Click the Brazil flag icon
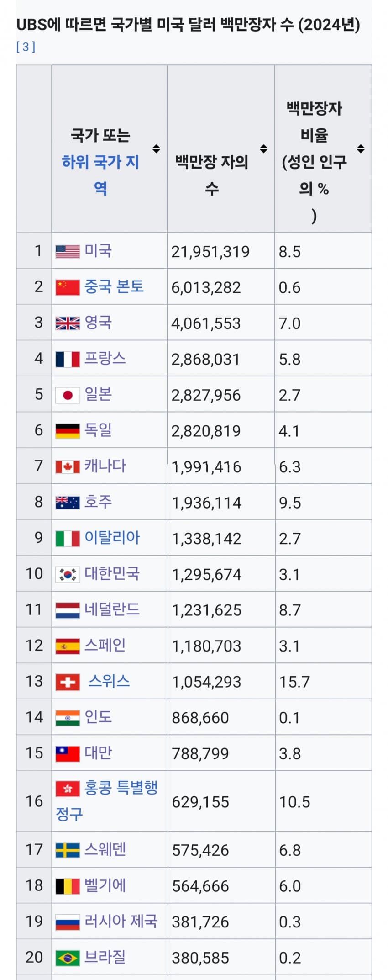This screenshot has width=388, height=980. pyautogui.click(x=68, y=958)
